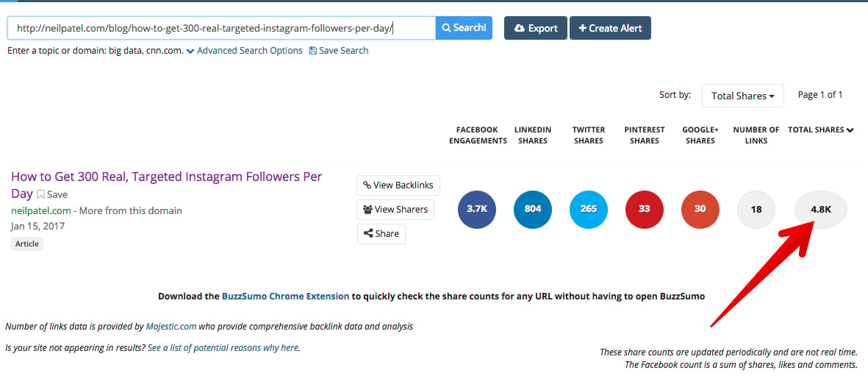Click the Share button
The height and width of the screenshot is (387, 868).
pos(381,233)
